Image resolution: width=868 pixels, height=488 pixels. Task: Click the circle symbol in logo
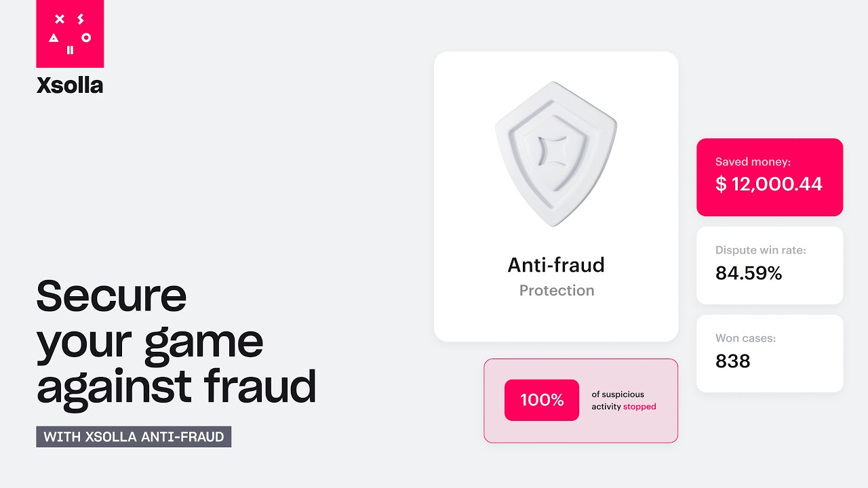pyautogui.click(x=86, y=38)
